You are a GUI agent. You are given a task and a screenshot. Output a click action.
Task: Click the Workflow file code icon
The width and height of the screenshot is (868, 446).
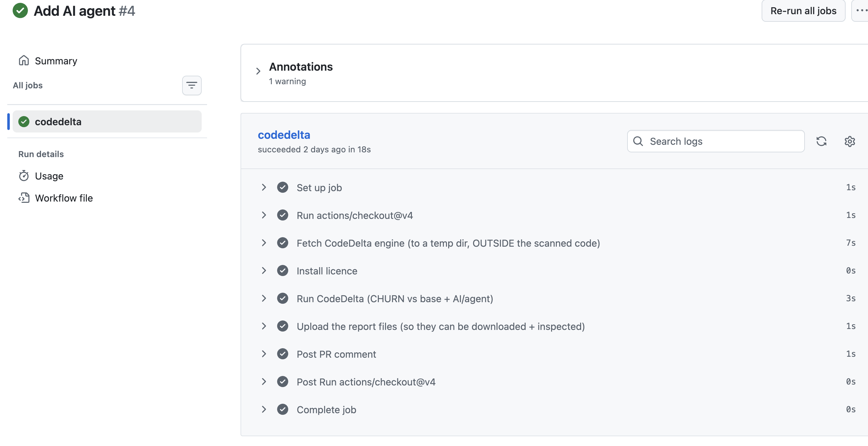click(24, 198)
